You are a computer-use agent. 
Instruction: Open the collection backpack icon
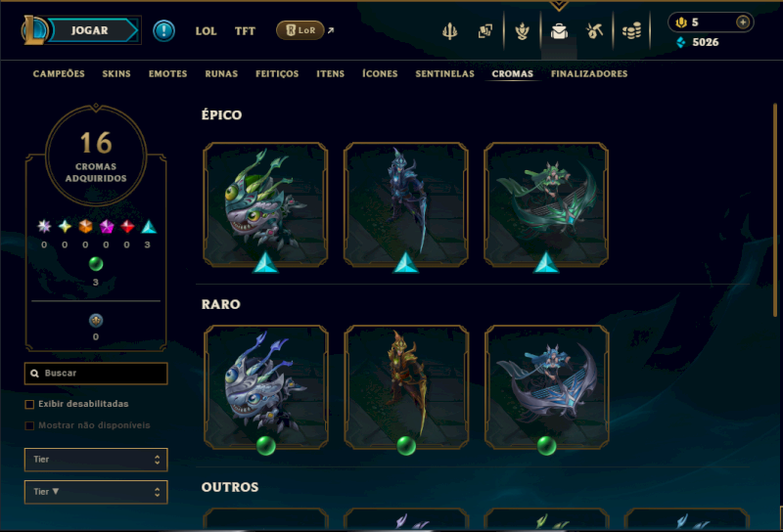coord(559,31)
